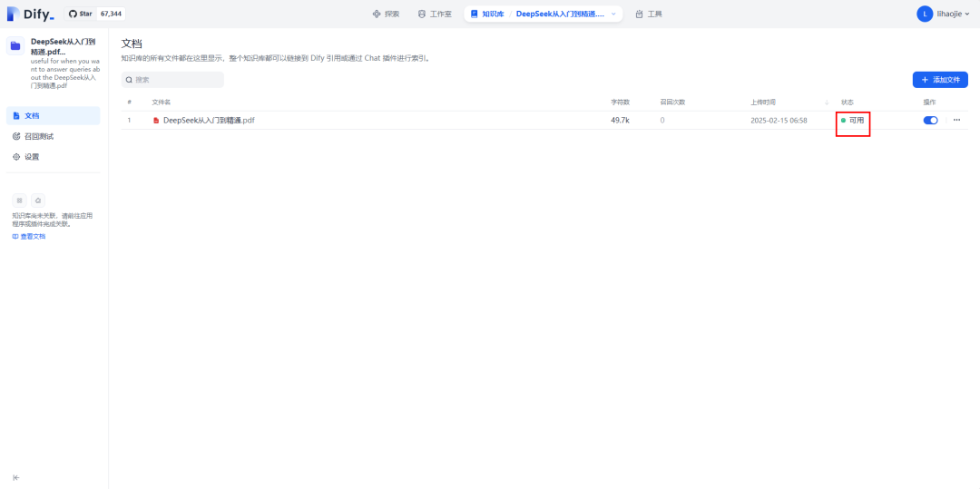The height and width of the screenshot is (489, 980).
Task: Toggle the document enabled switch
Action: point(931,121)
